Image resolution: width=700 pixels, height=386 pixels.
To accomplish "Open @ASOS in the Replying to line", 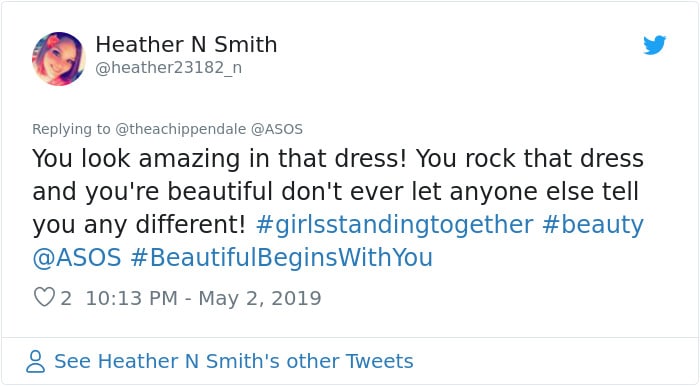I will 277,129.
